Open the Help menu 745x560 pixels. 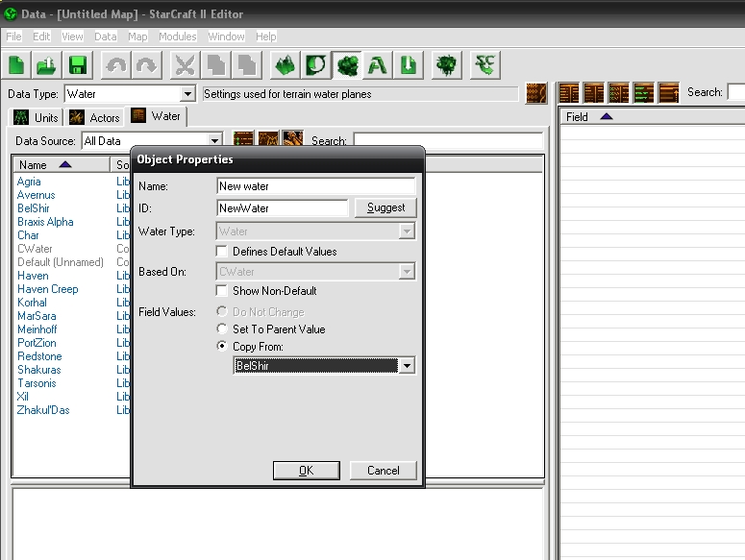pyautogui.click(x=266, y=37)
